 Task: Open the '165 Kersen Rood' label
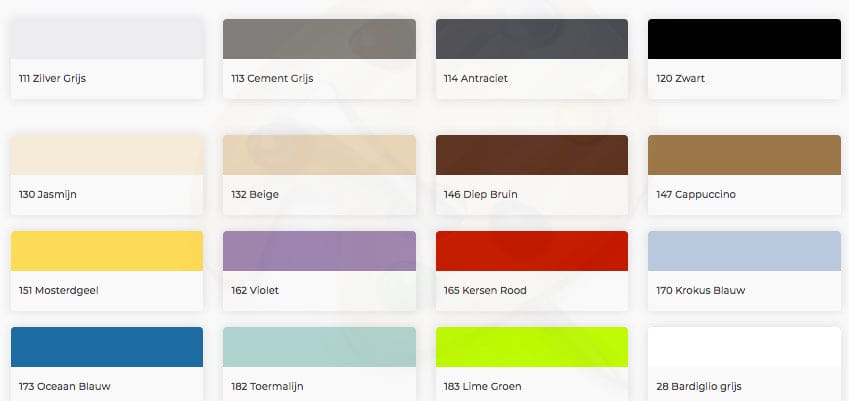485,291
